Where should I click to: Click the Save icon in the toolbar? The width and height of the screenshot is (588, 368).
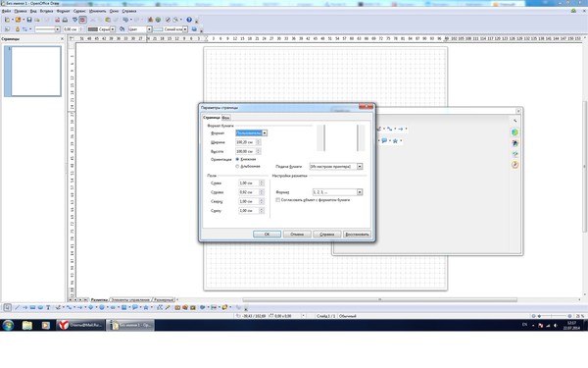(29, 20)
